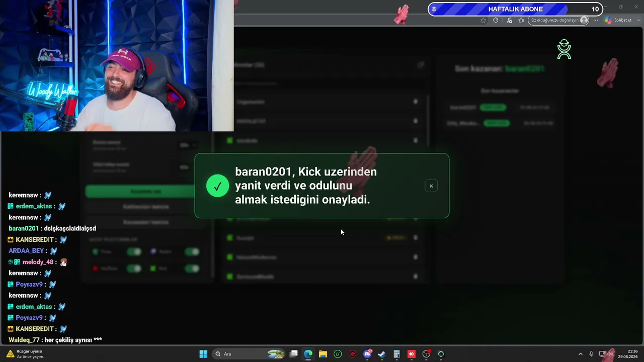Click Waldeq_77's message her çekiliş aynısı
This screenshot has height=362, width=644.
(x=73, y=340)
